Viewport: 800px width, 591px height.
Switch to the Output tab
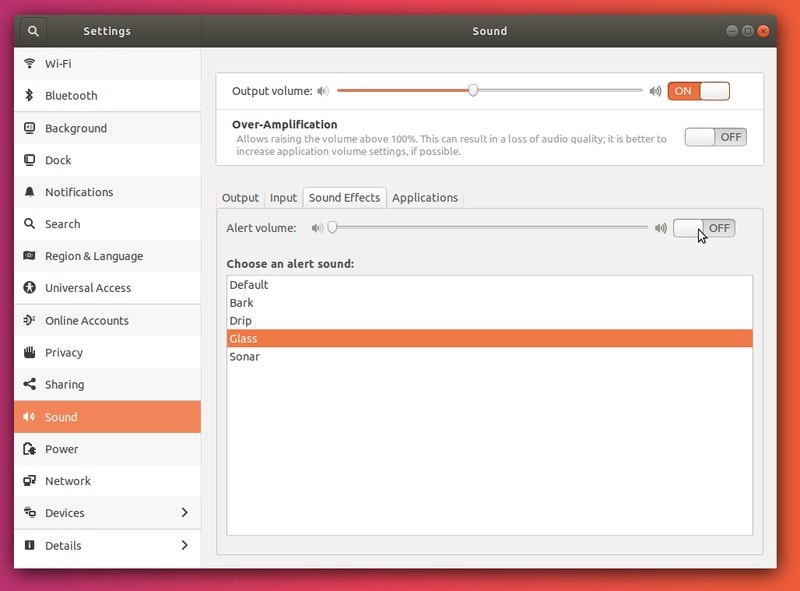click(x=240, y=198)
